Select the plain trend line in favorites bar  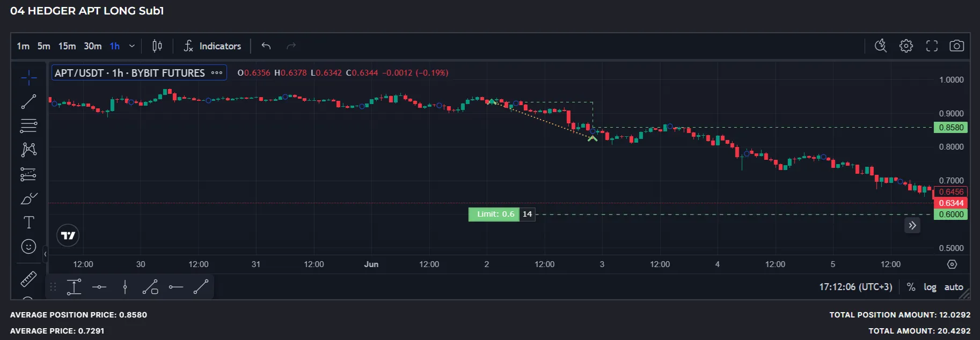click(x=201, y=287)
